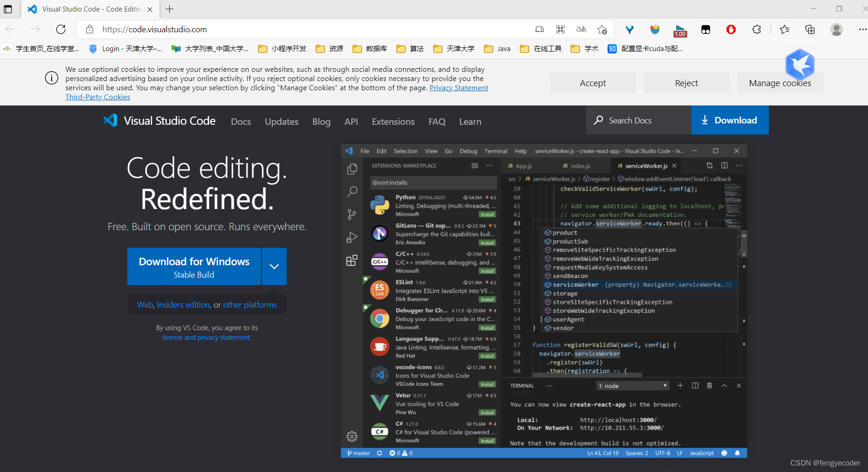The image size is (868, 472).
Task: Reject optional cookies
Action: (x=686, y=83)
